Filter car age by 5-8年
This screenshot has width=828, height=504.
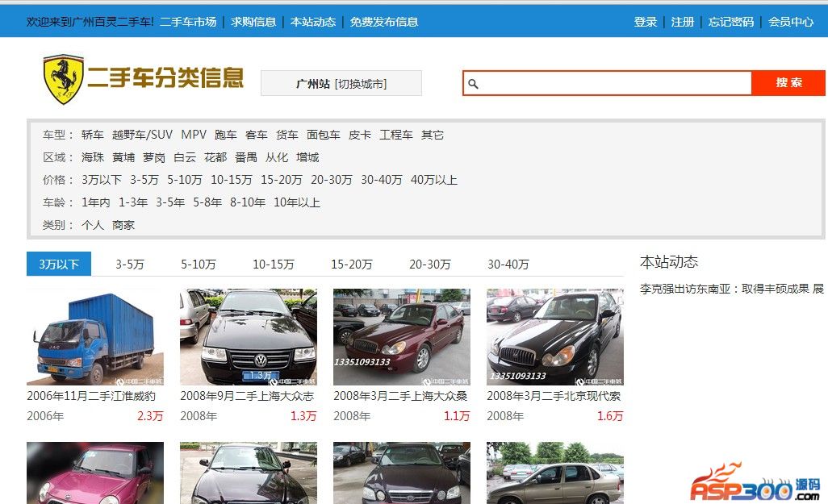[x=207, y=202]
